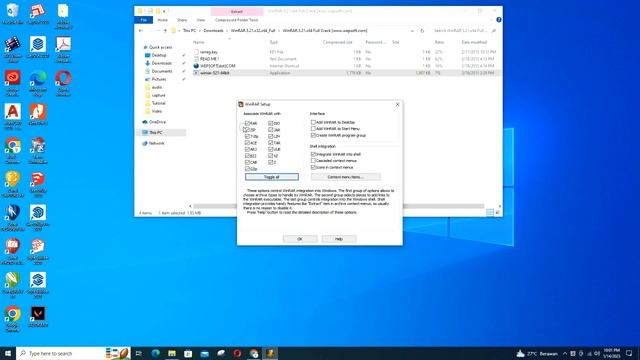Refresh the Explorer folder view
This screenshot has width=640, height=360.
[422, 31]
